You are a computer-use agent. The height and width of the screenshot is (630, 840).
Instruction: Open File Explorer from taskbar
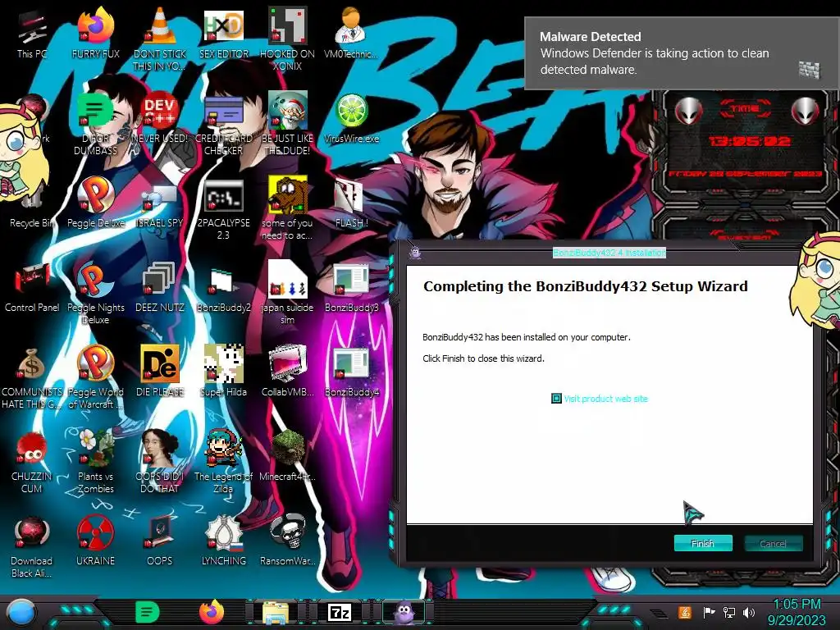[x=276, y=612]
